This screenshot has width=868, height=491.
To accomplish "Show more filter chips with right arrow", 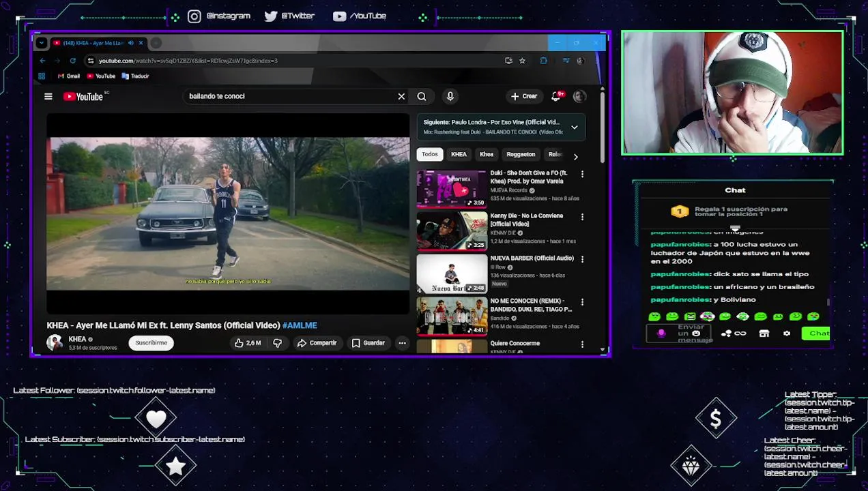I will [x=575, y=156].
